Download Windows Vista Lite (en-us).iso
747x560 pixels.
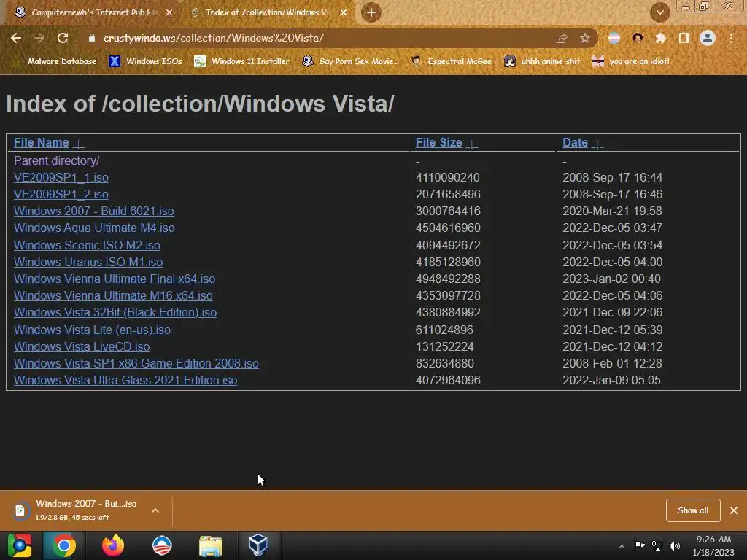[x=92, y=330]
